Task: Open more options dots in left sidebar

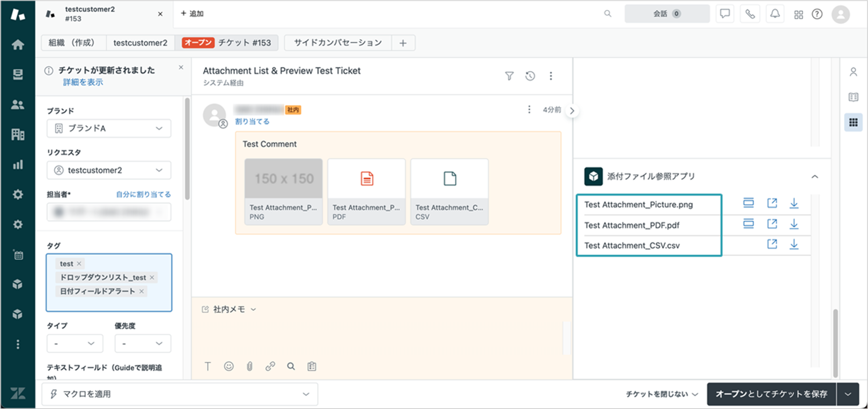Action: coord(18,344)
